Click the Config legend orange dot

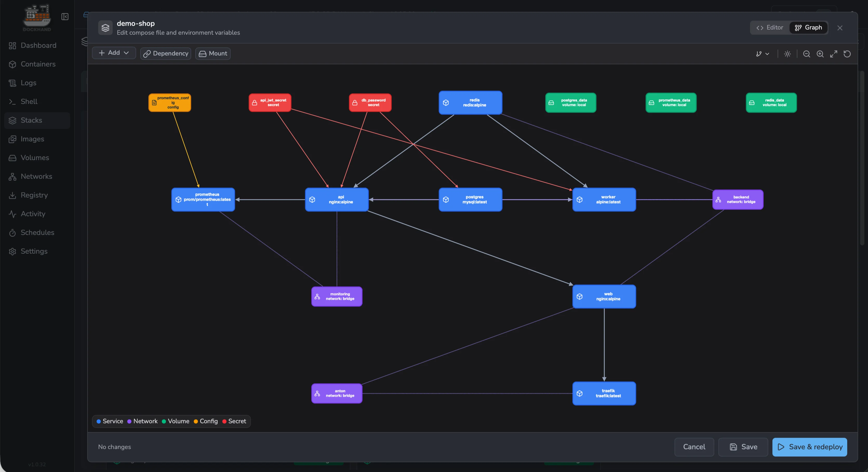(x=196, y=421)
